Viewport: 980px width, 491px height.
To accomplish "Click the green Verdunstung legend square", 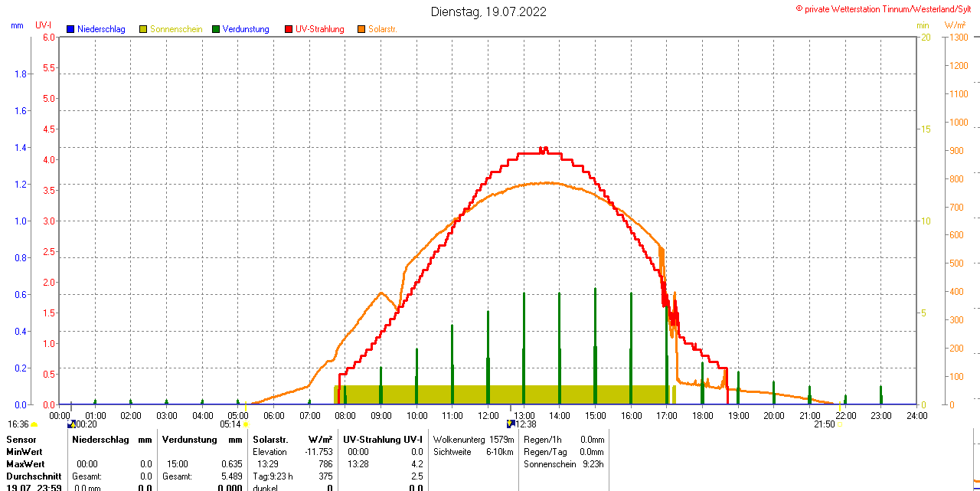I will (x=216, y=29).
